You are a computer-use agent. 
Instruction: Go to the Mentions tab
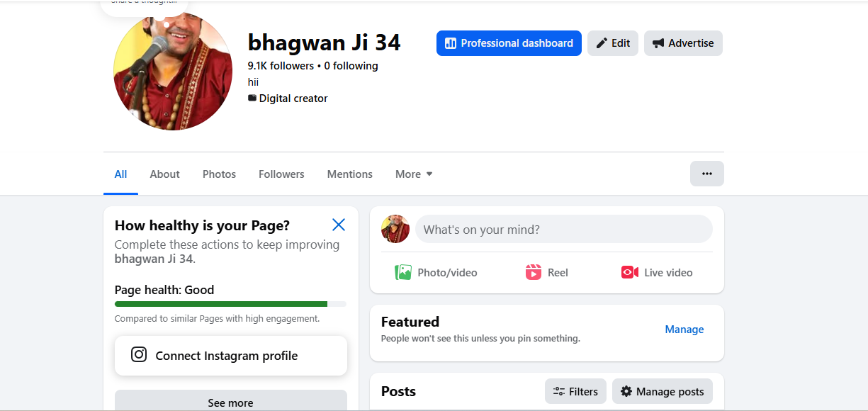pos(349,174)
